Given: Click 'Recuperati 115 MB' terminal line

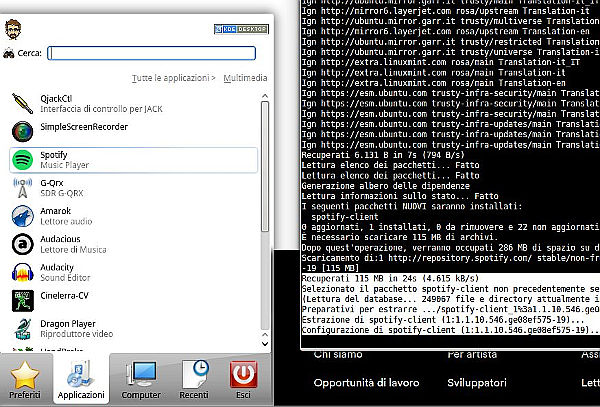Looking at the screenshot, I should (x=390, y=278).
